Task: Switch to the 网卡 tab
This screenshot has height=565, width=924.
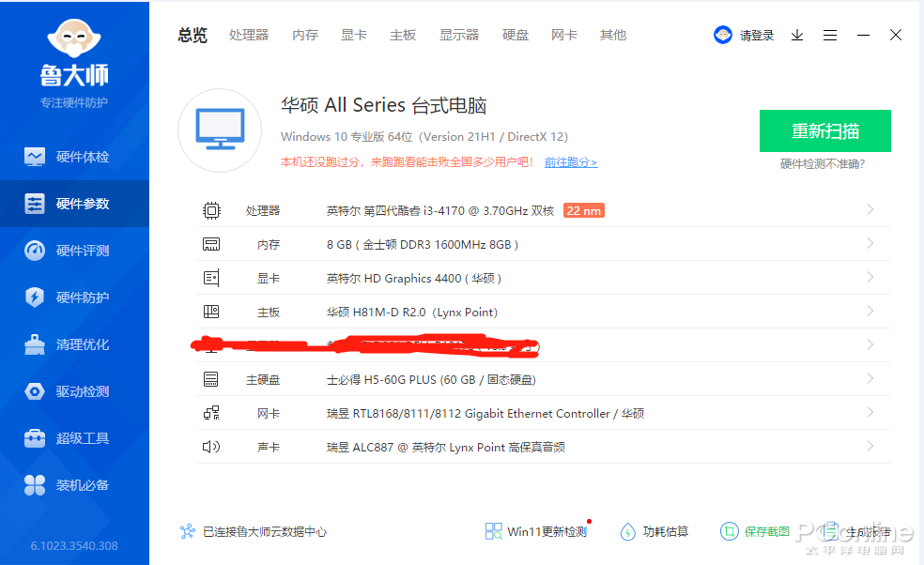Action: [564, 36]
